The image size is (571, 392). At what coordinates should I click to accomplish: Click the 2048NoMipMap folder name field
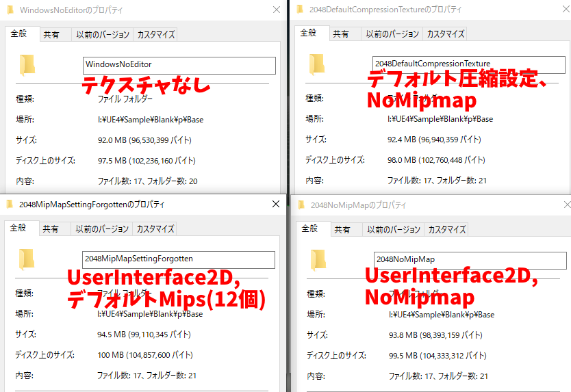pyautogui.click(x=470, y=261)
